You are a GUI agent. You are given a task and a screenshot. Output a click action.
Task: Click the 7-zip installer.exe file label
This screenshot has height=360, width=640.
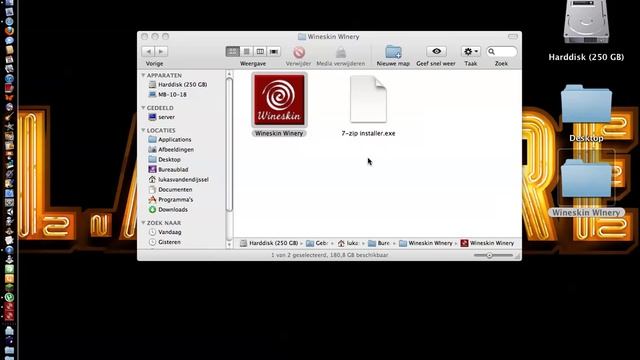pyautogui.click(x=368, y=133)
